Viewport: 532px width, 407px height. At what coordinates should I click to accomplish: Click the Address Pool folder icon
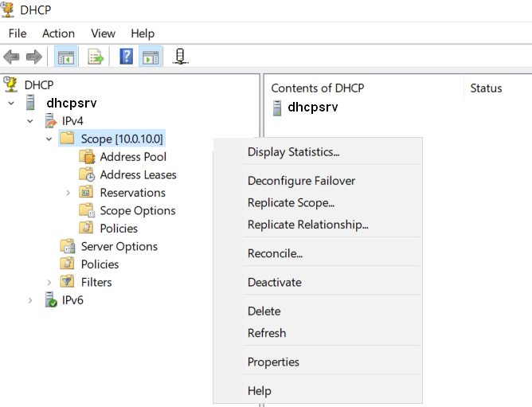click(87, 156)
